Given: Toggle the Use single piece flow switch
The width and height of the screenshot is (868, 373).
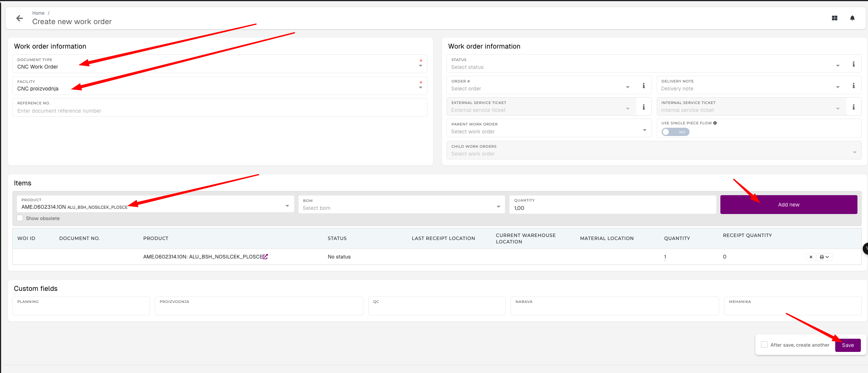Looking at the screenshot, I should (676, 132).
